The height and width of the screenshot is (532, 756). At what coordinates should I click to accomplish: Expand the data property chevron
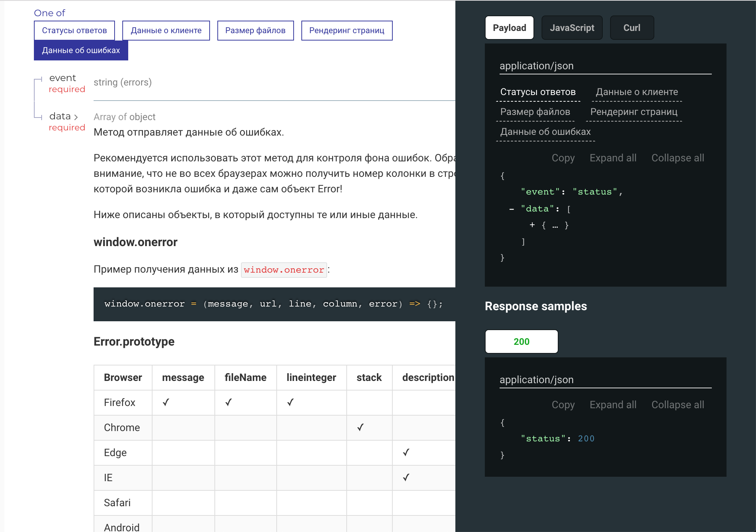click(76, 117)
